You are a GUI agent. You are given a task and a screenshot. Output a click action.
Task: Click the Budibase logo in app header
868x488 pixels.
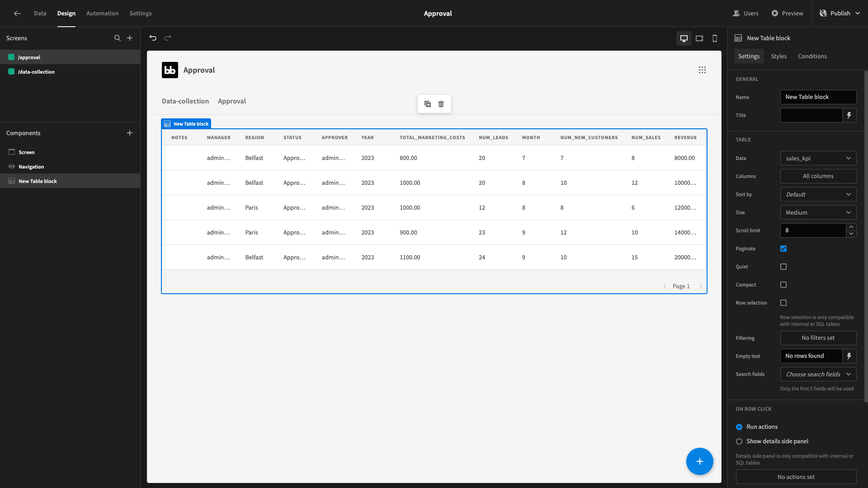170,70
